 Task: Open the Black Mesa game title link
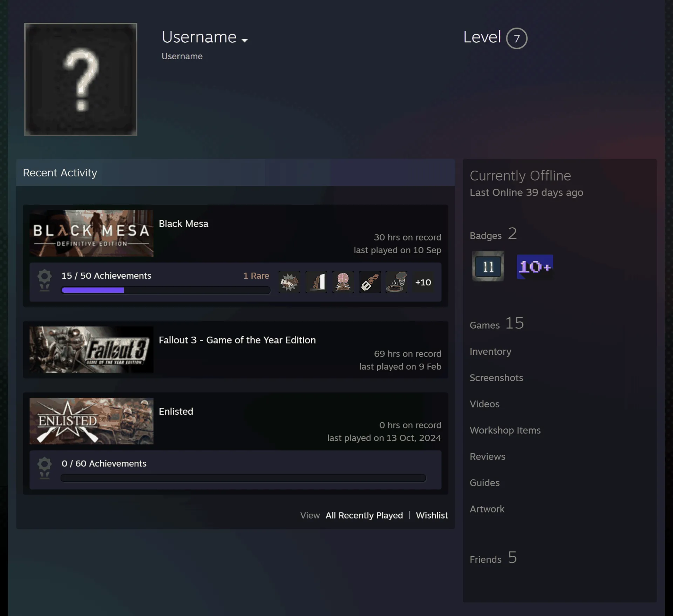coord(183,224)
